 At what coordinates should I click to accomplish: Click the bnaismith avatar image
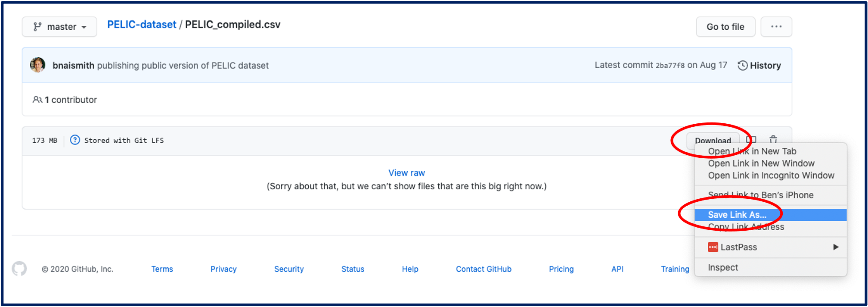click(x=37, y=65)
